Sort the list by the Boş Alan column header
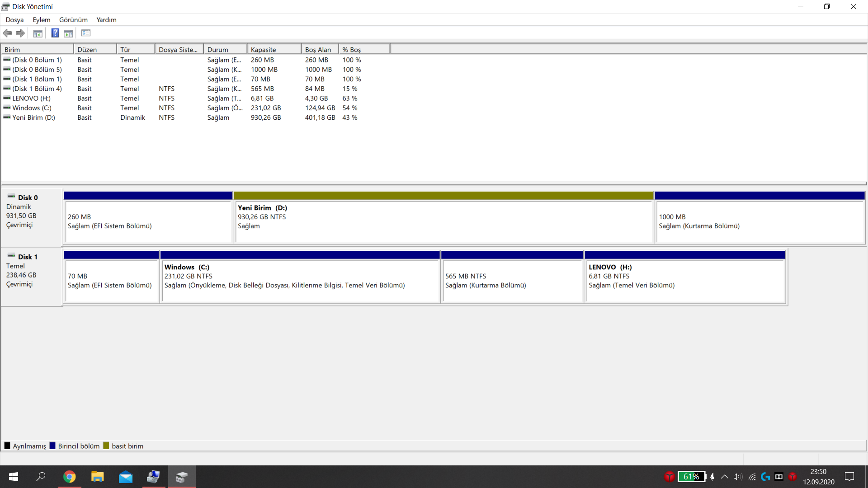This screenshot has width=868, height=488. coord(319,50)
